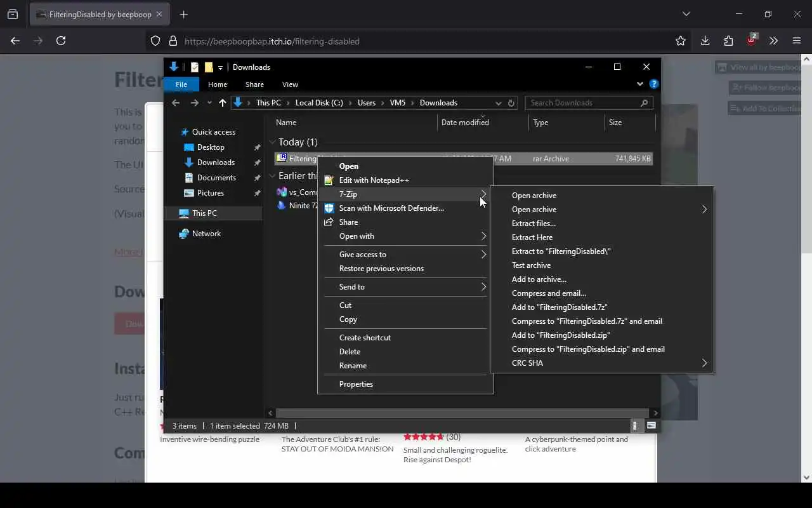Click New folder icon in Explorer title bar
The image size is (812, 508).
(208, 67)
